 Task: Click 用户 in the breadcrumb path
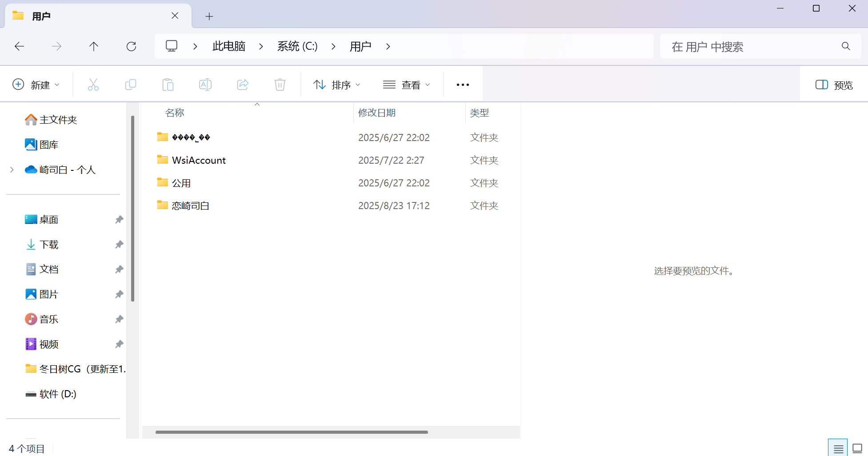(x=360, y=46)
